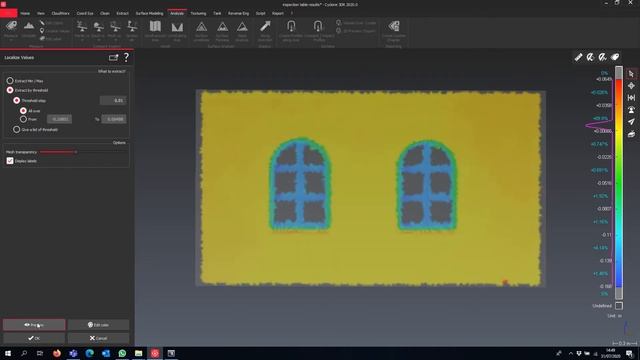Toggle the Display labels checkbox
Screen dimensions: 640x360
10,161
